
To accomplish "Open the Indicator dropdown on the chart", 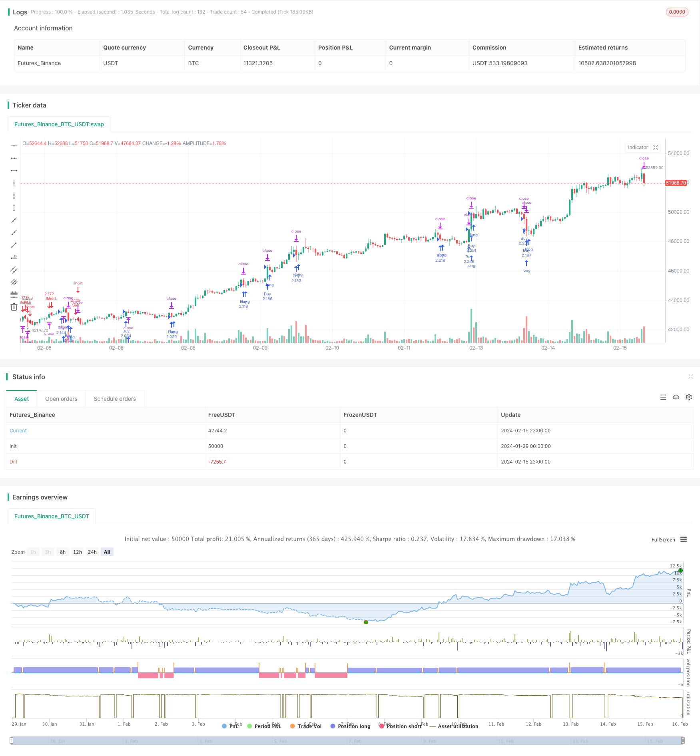I will [x=638, y=147].
